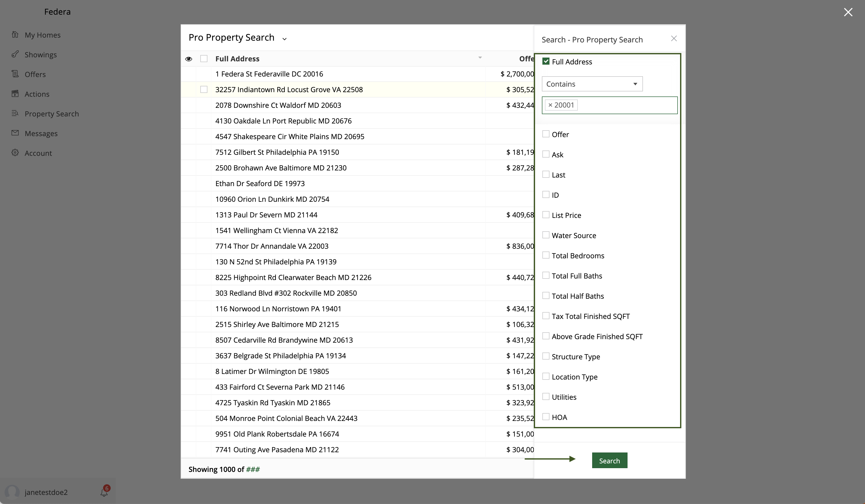
Task: Click the janetestdoe2 avatar icon
Action: [x=12, y=492]
